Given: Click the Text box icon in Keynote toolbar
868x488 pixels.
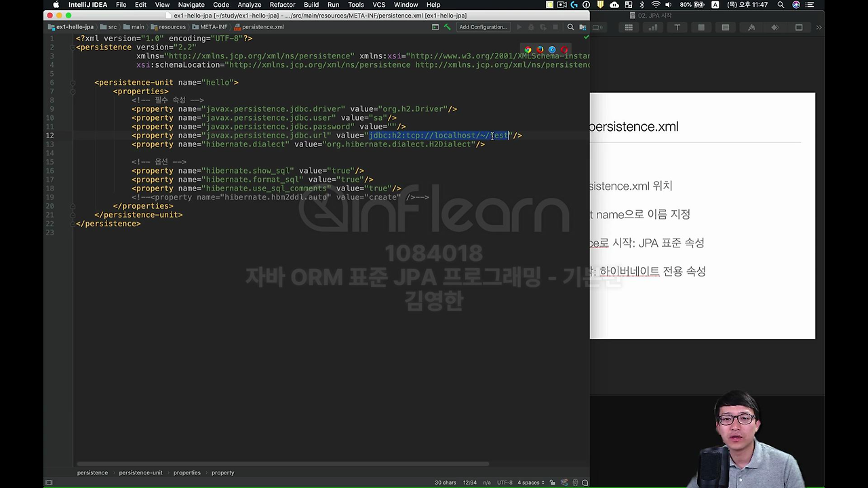Looking at the screenshot, I should point(677,28).
